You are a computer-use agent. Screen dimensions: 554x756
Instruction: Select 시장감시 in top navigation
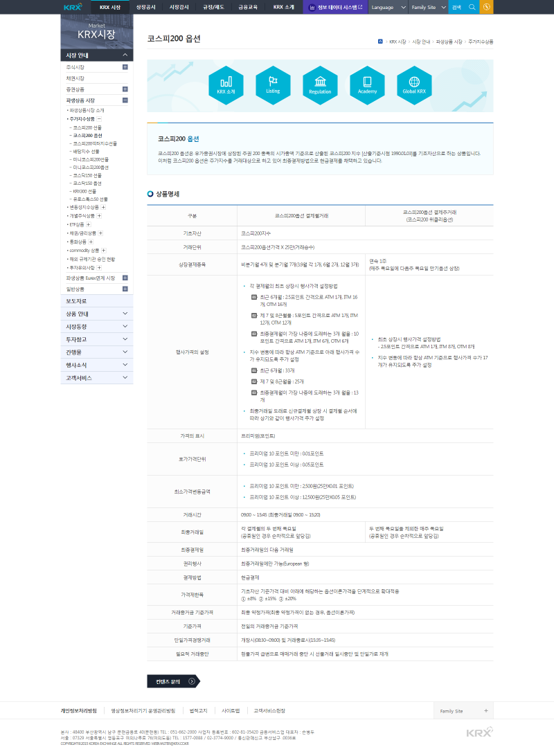(x=179, y=7)
